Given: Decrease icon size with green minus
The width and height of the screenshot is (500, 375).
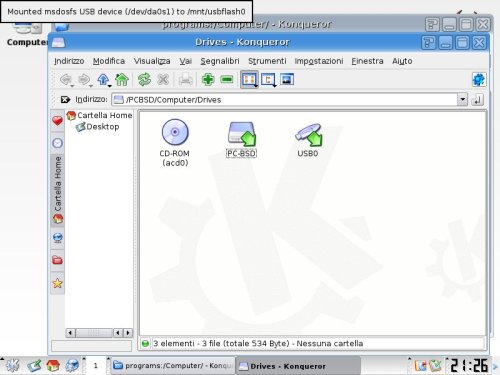Looking at the screenshot, I should tap(227, 80).
